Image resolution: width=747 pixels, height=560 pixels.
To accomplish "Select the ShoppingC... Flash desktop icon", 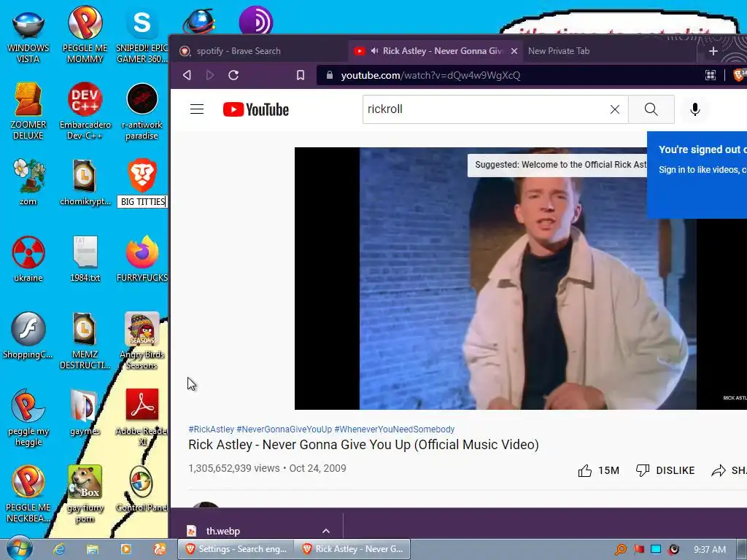I will (x=28, y=335).
